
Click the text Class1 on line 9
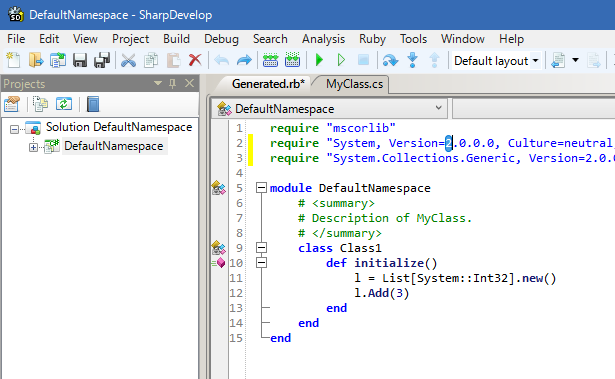click(x=360, y=248)
